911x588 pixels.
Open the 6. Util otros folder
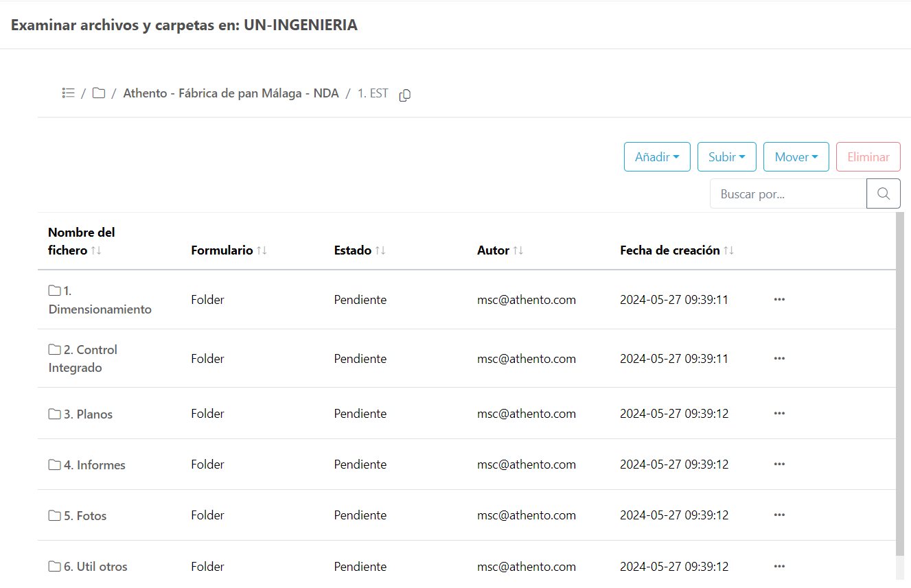95,567
